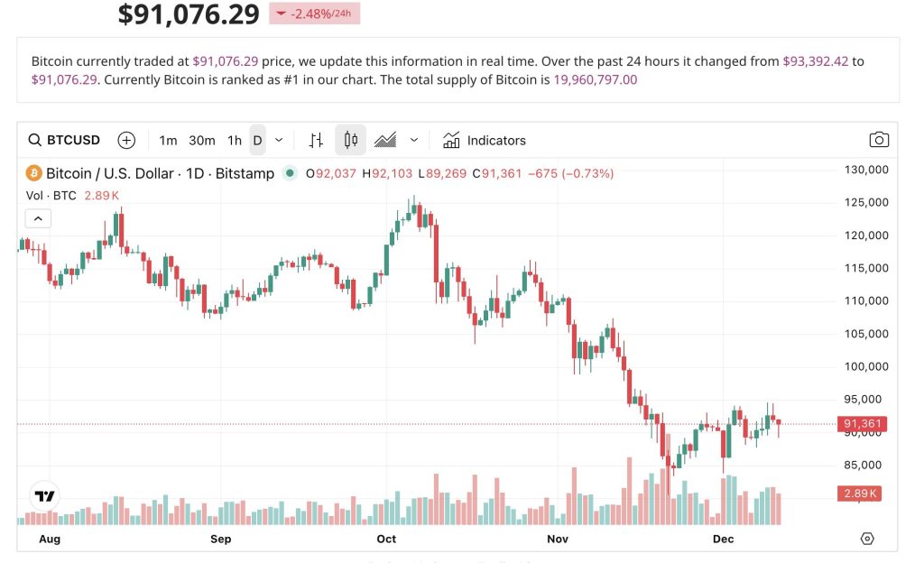Open the interval dropdown chevron
924x563 pixels.
277,140
